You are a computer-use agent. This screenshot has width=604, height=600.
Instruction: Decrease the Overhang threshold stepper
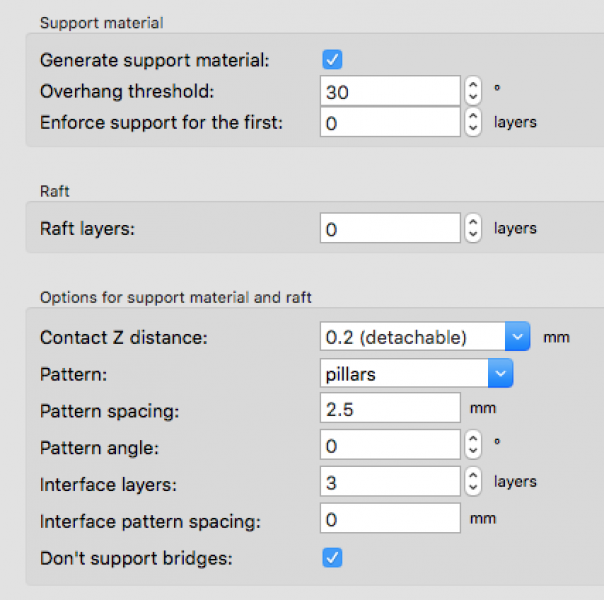click(473, 98)
